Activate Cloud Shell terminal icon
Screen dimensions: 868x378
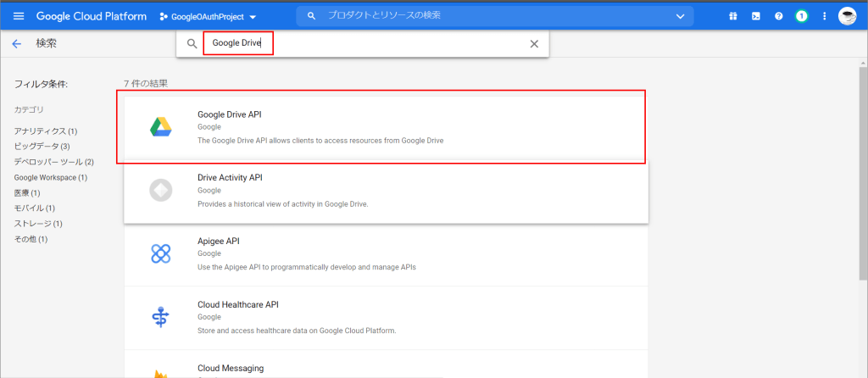point(755,17)
